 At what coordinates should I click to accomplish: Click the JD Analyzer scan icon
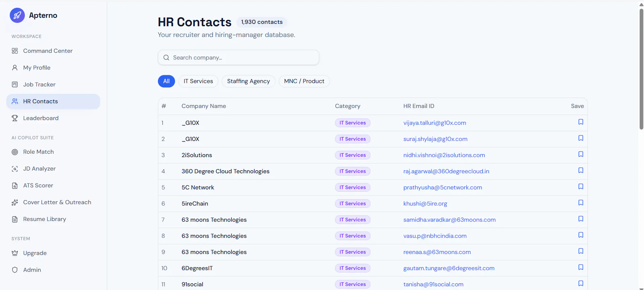pyautogui.click(x=15, y=169)
